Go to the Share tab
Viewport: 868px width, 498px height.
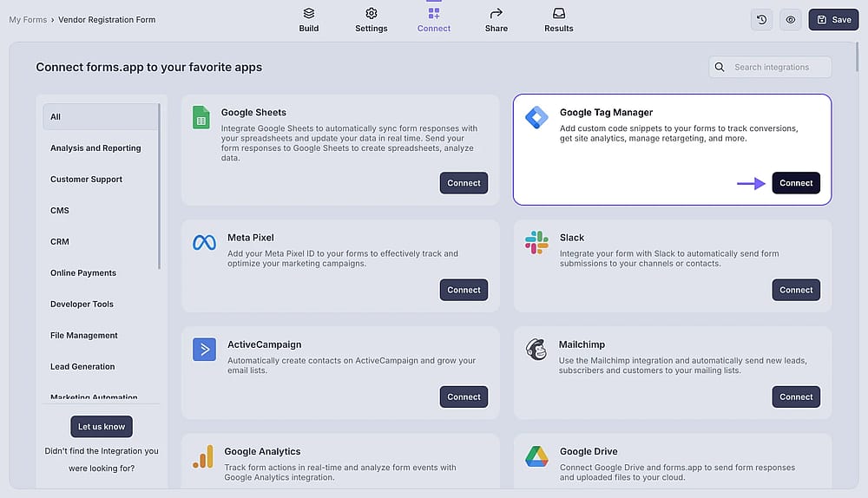coord(496,21)
